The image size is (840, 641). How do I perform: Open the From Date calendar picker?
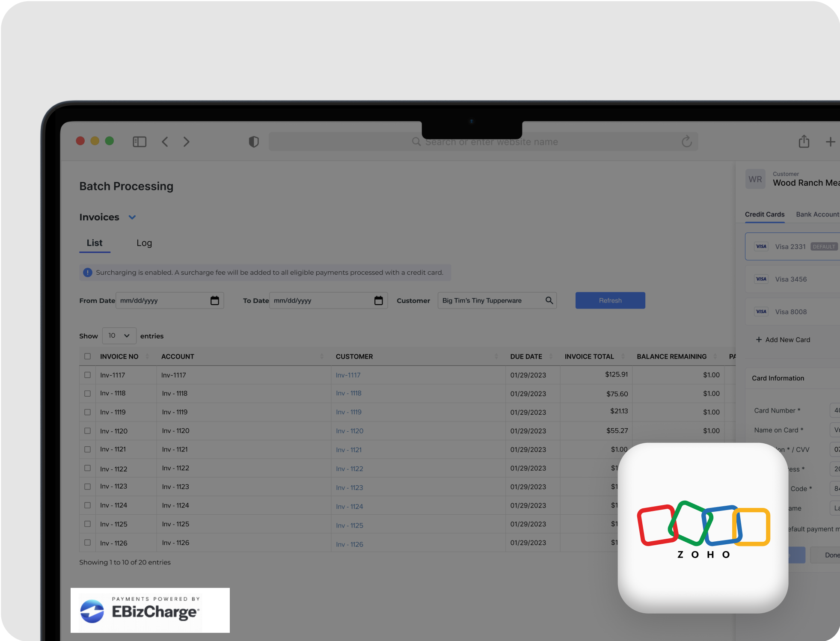215,301
